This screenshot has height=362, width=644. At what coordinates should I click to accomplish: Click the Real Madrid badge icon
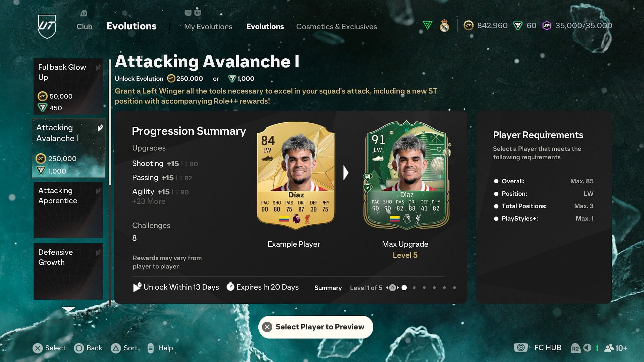tap(444, 25)
